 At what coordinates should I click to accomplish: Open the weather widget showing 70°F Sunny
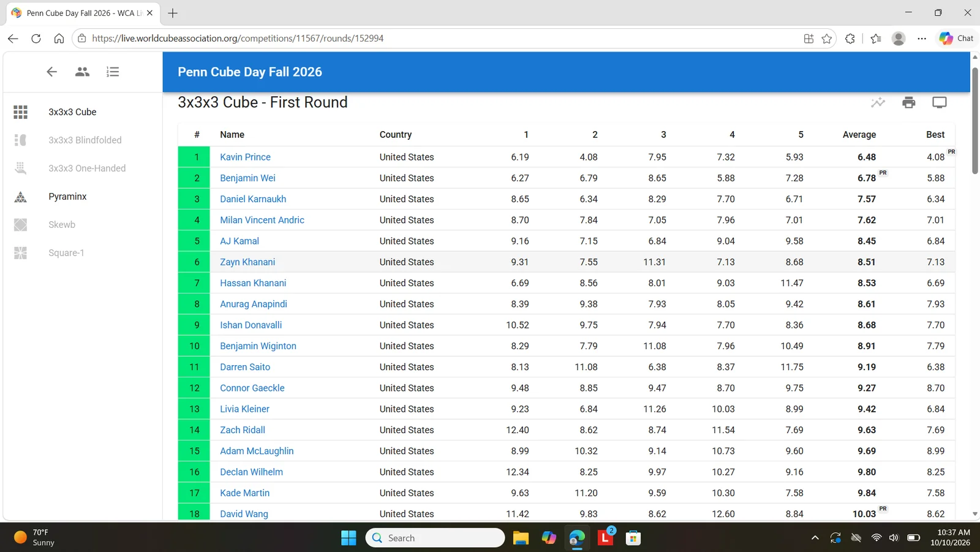[34, 538]
